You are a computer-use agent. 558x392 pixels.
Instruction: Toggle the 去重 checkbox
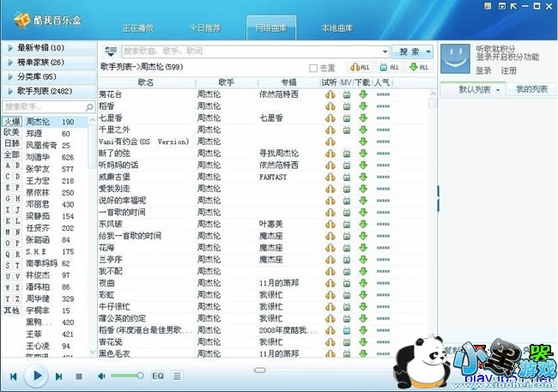(313, 69)
